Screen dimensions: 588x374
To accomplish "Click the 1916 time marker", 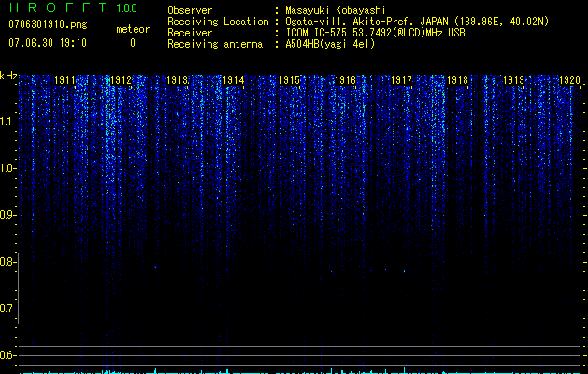I will point(345,80).
